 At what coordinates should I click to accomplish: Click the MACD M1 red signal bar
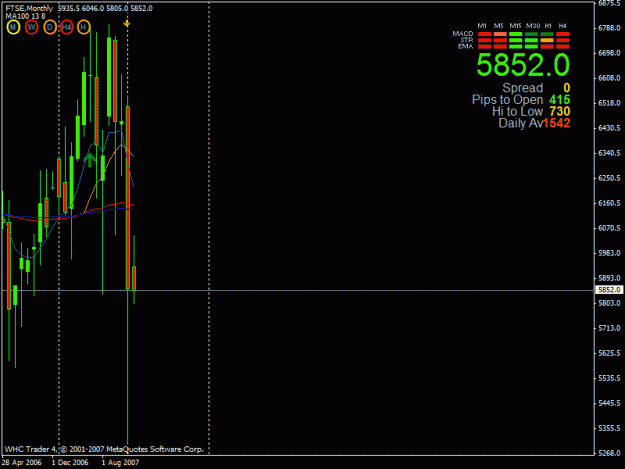coord(484,34)
